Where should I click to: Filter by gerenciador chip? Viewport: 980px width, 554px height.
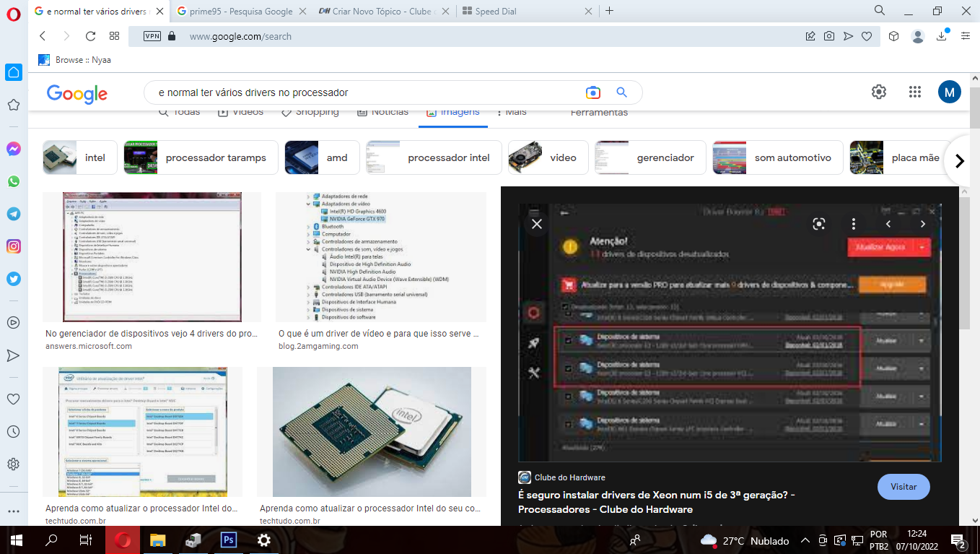click(650, 157)
